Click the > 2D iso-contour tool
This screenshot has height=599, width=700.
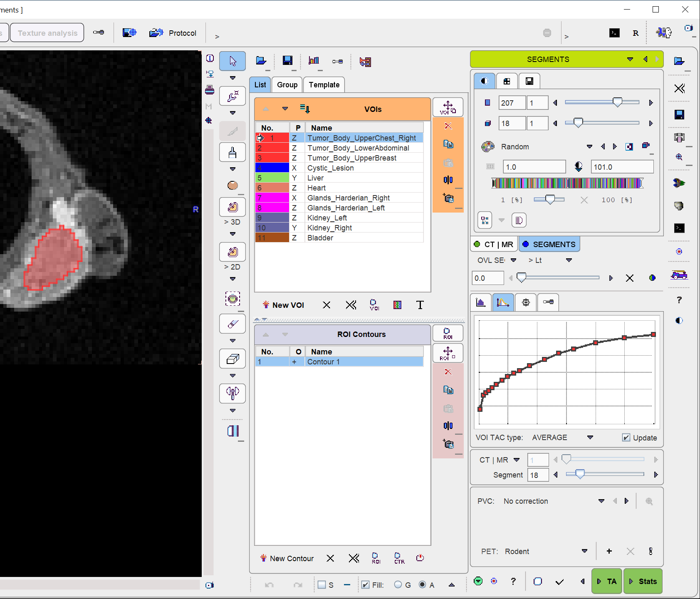pos(233,252)
